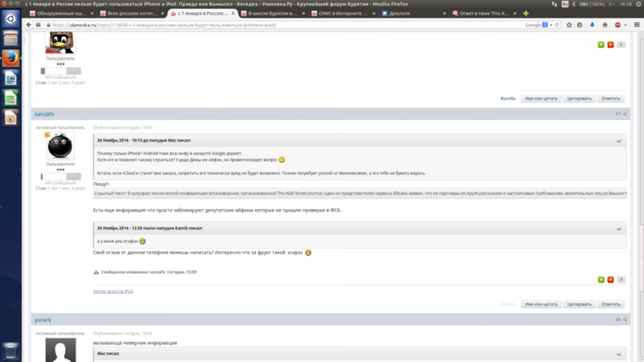Click sanzahi's reputation bar 71
Image resolution: width=644 pixels, height=362 pixels.
pyautogui.click(x=61, y=176)
